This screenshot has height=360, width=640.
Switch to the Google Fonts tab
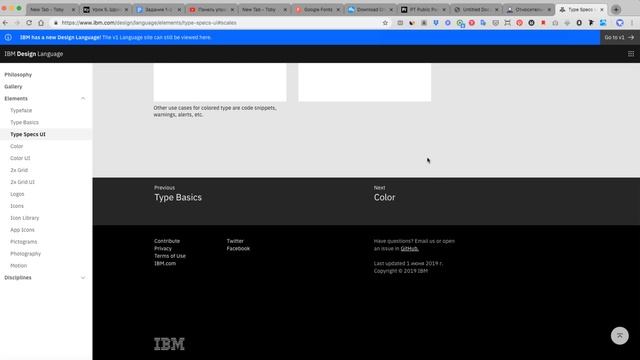pyautogui.click(x=318, y=9)
